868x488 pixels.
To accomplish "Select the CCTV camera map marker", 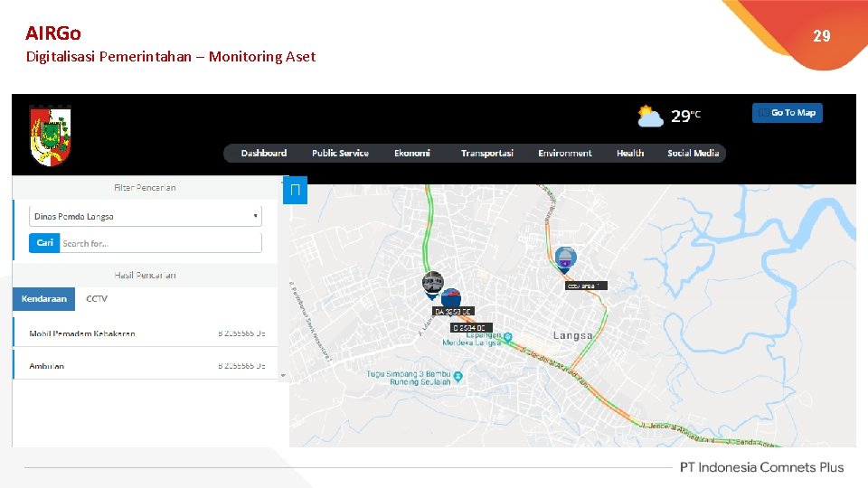I will point(565,259).
